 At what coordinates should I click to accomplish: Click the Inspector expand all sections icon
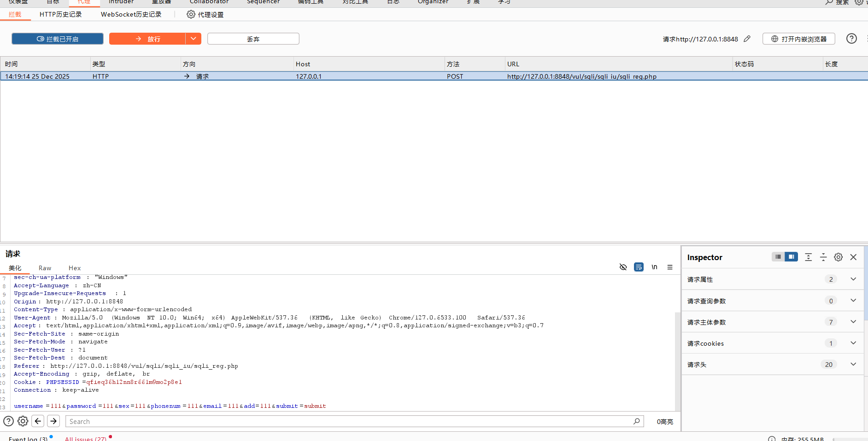click(808, 257)
